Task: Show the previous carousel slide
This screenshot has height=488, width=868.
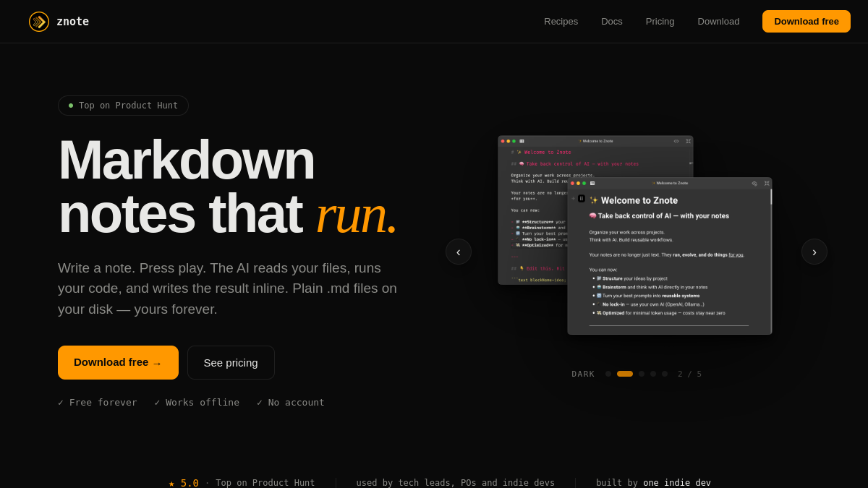Action: 459,252
